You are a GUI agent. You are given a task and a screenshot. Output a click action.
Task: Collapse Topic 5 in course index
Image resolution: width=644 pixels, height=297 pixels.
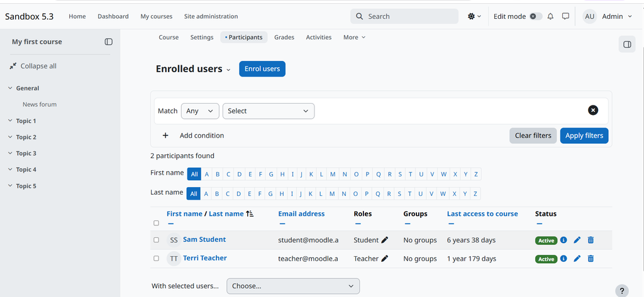pyautogui.click(x=10, y=186)
